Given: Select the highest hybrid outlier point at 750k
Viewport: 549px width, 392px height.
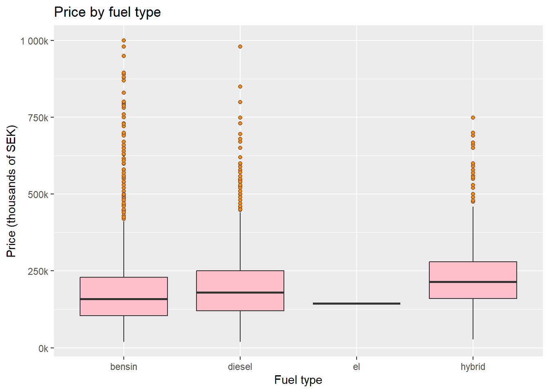Looking at the screenshot, I should coord(473,118).
